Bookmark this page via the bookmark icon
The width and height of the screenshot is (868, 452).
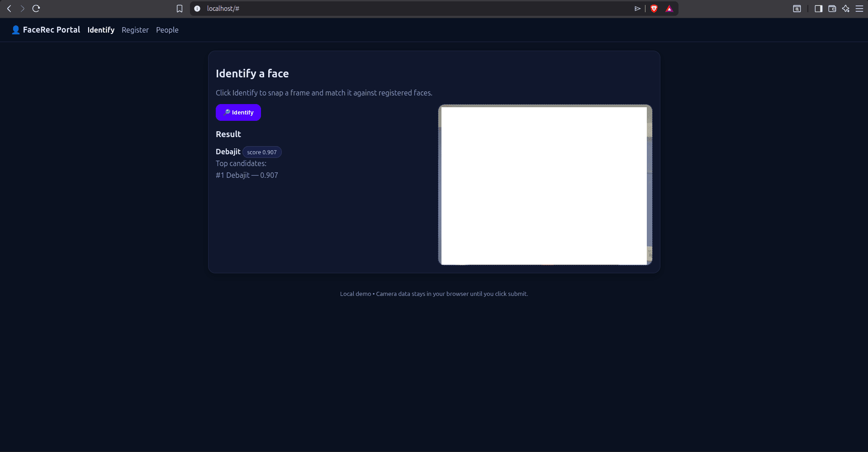(180, 9)
